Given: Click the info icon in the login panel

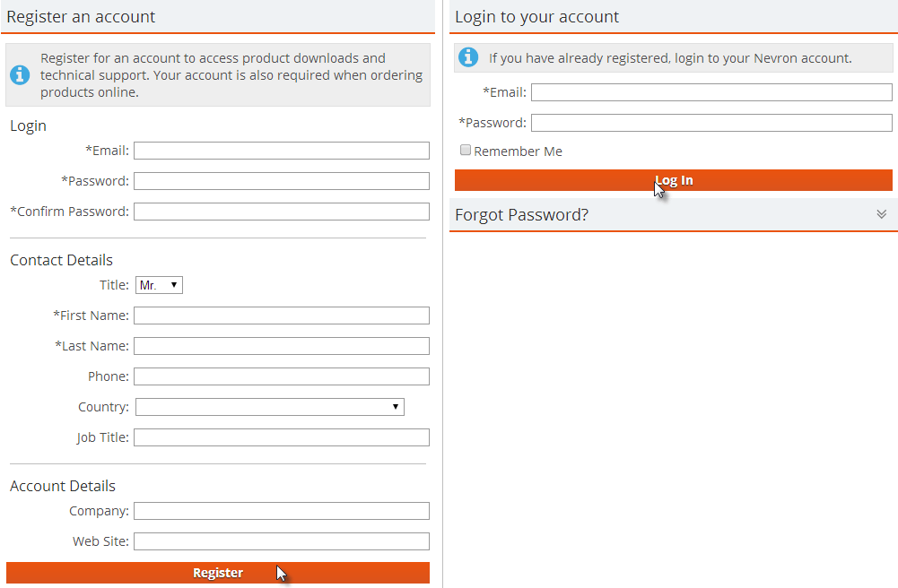Looking at the screenshot, I should 468,57.
